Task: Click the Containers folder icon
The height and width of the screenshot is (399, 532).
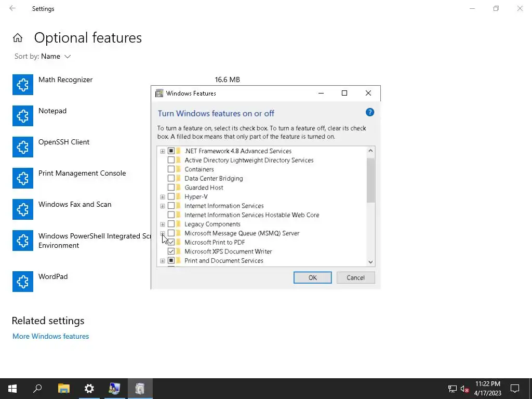Action: pyautogui.click(x=179, y=169)
